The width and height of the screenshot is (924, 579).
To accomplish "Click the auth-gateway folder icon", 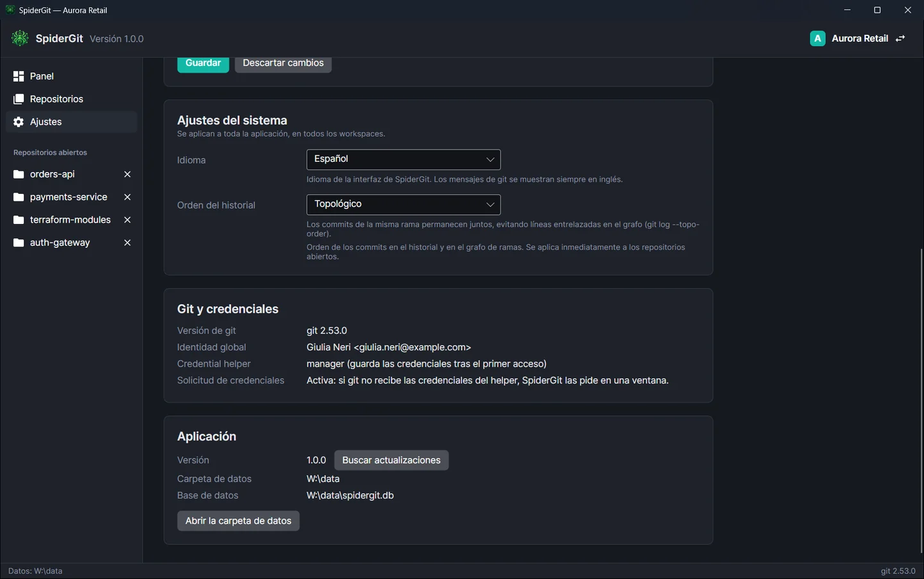I will point(19,243).
